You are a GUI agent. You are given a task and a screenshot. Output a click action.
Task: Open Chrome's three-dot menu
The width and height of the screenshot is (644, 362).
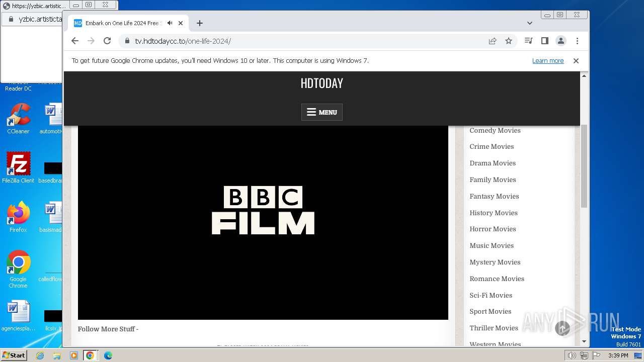577,41
